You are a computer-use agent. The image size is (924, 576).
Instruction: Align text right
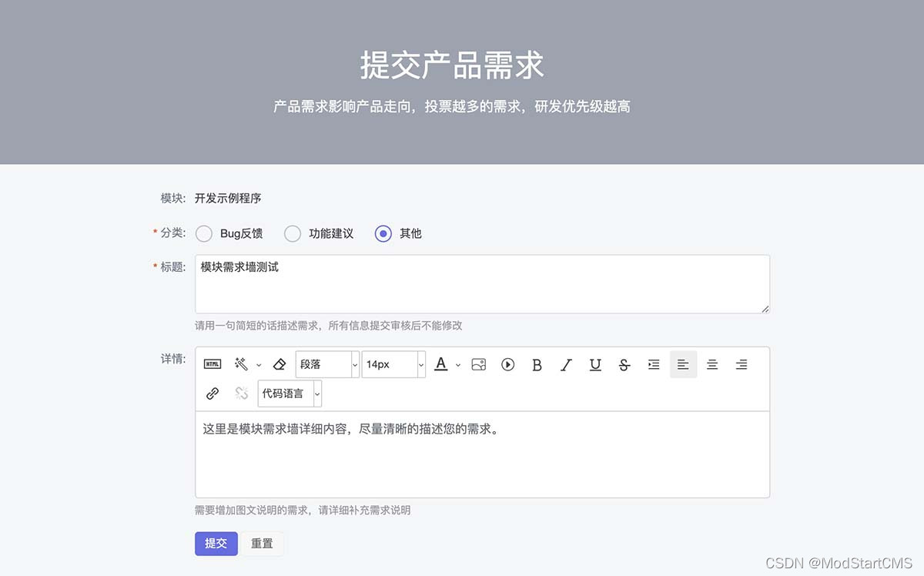[742, 364]
